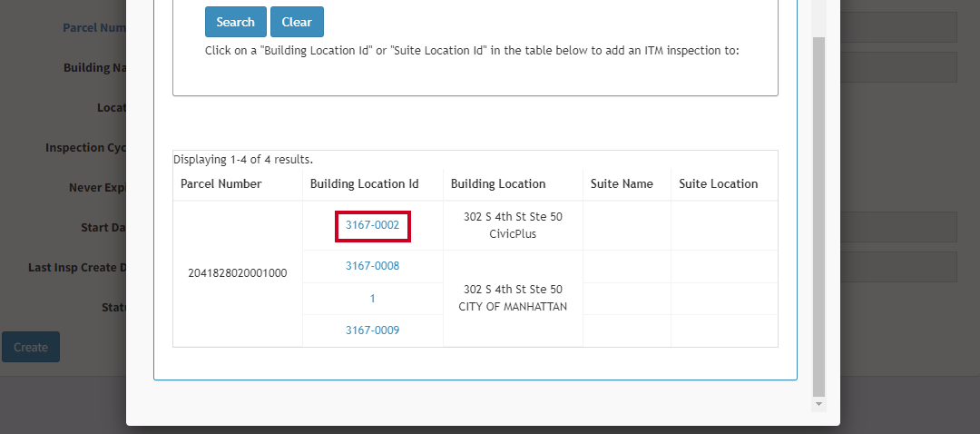Click the Search button
The image size is (980, 434).
[236, 22]
